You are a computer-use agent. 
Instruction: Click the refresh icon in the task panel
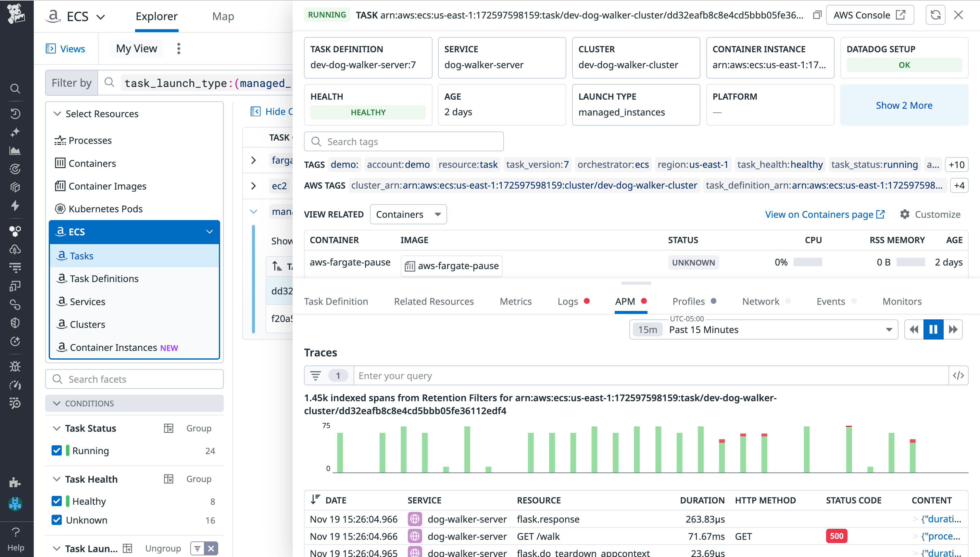coord(935,15)
